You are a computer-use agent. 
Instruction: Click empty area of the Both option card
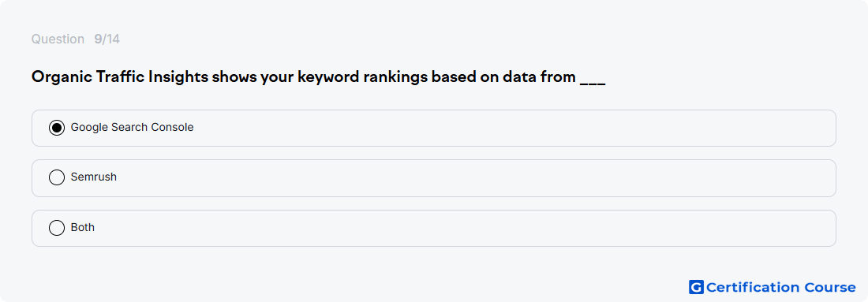tap(470, 228)
